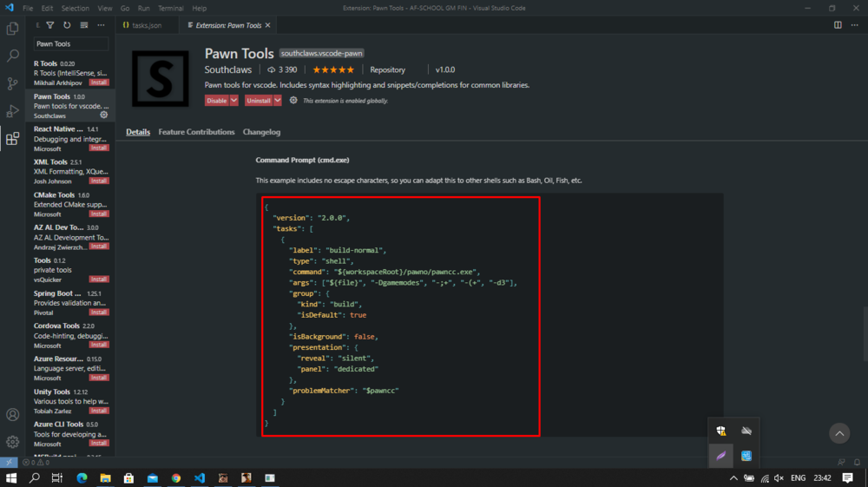
Task: Open File Explorer from the taskbar
Action: coord(105,477)
